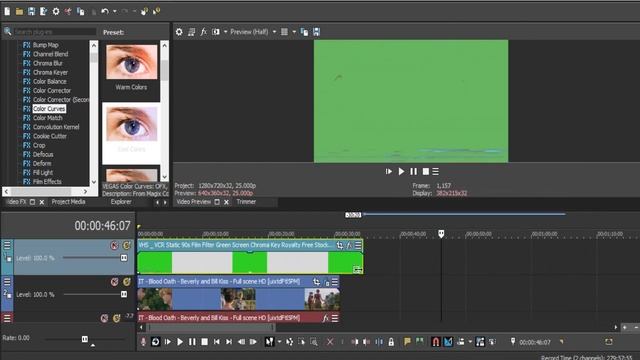
Task: Mute video track 2
Action: (114, 282)
